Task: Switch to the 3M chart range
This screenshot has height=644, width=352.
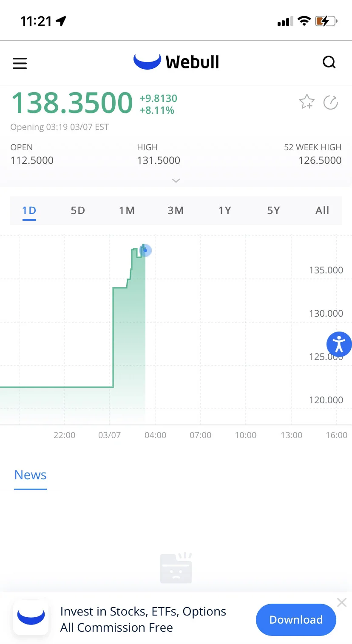Action: tap(176, 211)
